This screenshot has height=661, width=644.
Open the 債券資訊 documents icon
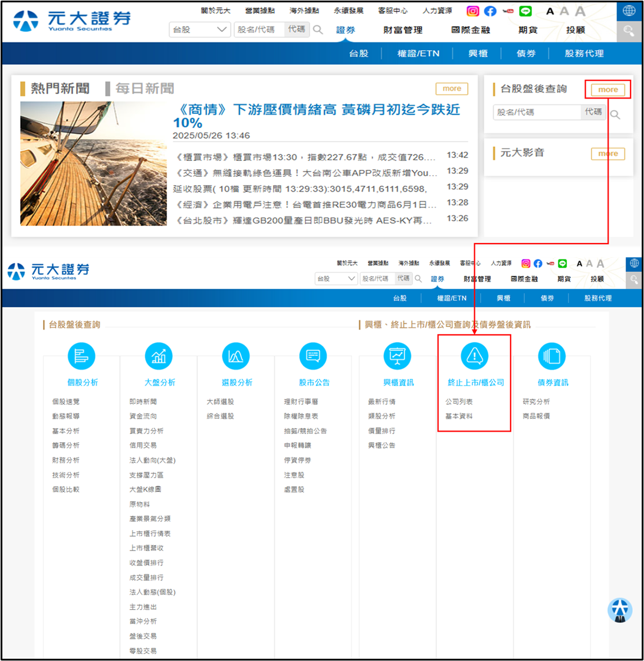[x=552, y=356]
